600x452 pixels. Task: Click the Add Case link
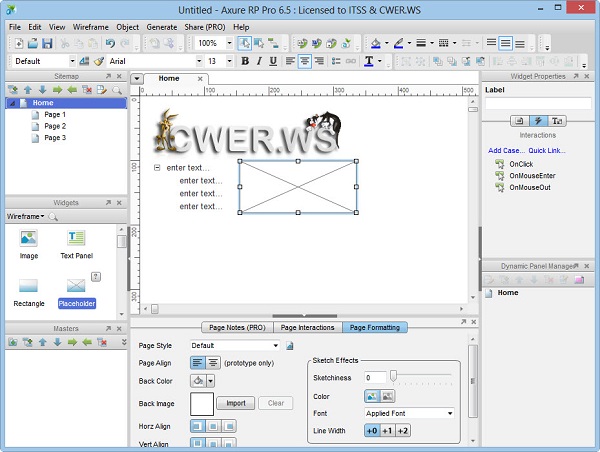506,150
